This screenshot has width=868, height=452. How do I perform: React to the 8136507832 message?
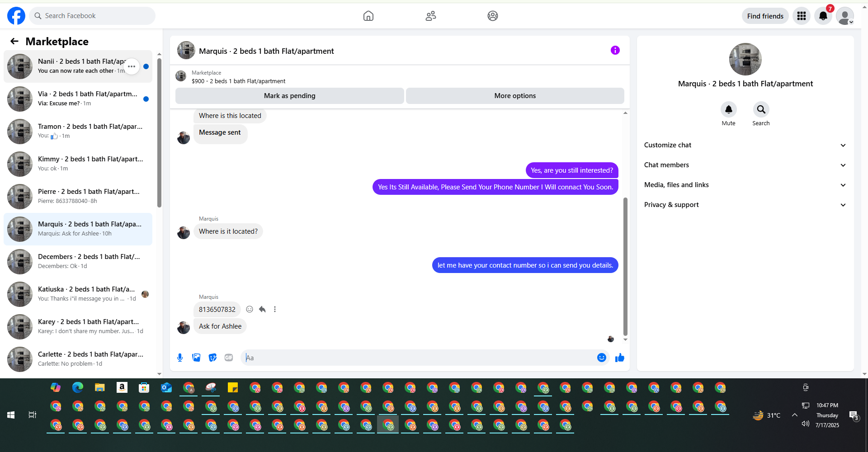point(250,309)
